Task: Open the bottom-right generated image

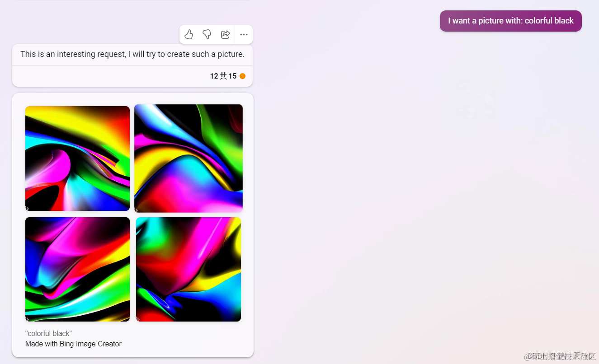Action: [189, 269]
